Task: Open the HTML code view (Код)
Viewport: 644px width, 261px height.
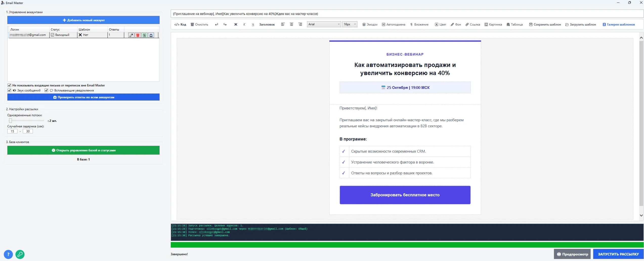Action: [180, 25]
